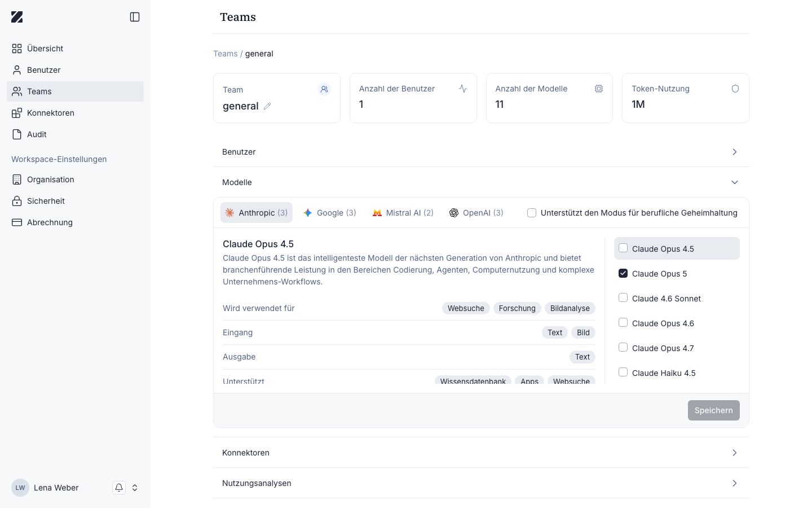The image size is (812, 508).
Task: Expand the Benutzer section
Action: pyautogui.click(x=481, y=152)
